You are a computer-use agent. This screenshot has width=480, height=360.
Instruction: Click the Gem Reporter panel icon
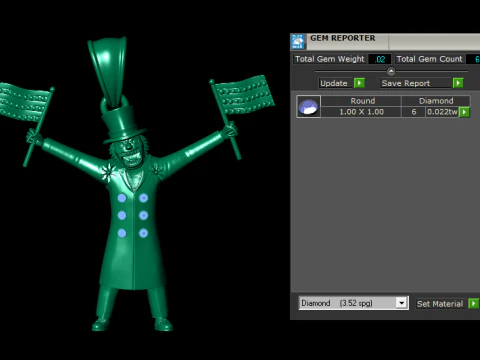[x=297, y=42]
